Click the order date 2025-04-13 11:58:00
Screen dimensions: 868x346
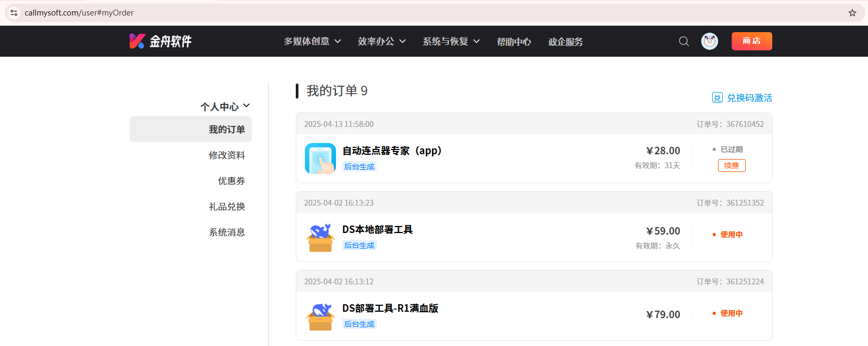pos(339,124)
